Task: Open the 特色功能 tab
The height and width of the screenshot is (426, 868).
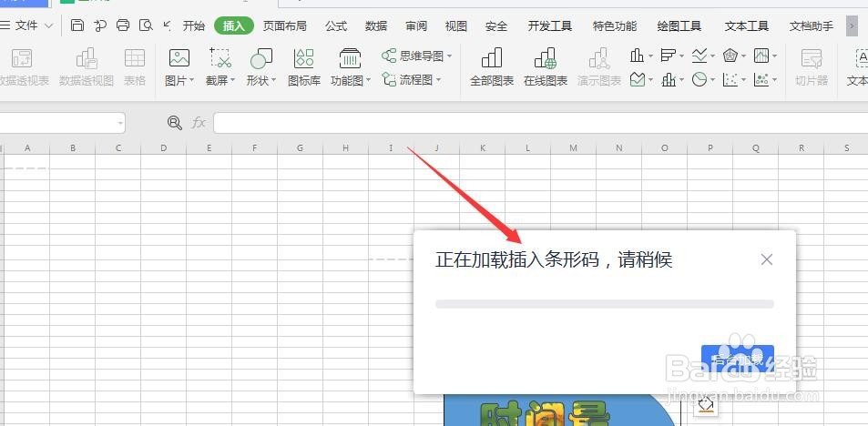Action: click(615, 25)
